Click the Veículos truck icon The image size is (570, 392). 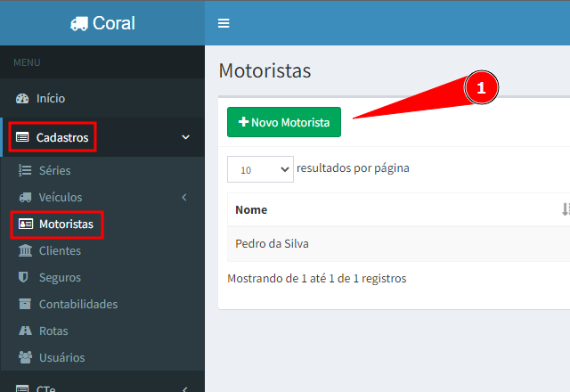(25, 197)
